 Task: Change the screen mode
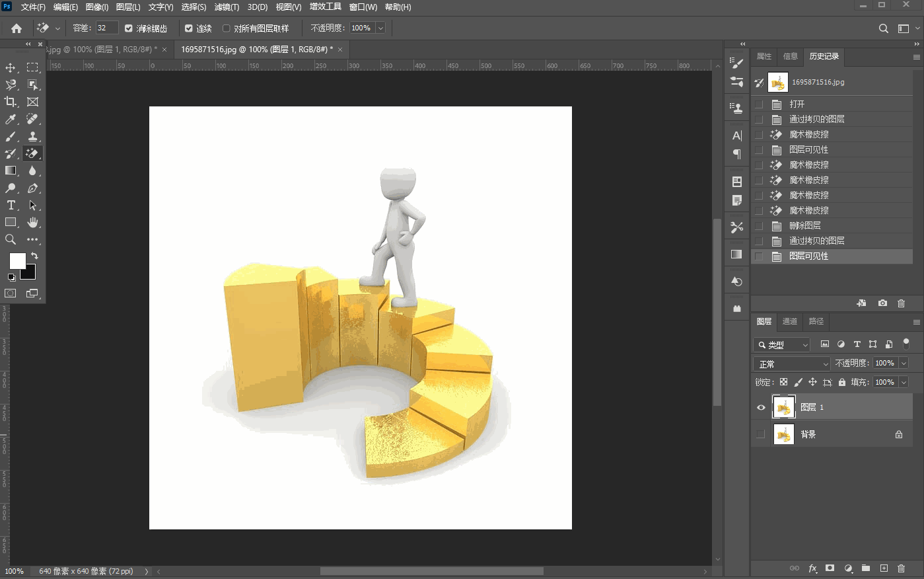32,293
